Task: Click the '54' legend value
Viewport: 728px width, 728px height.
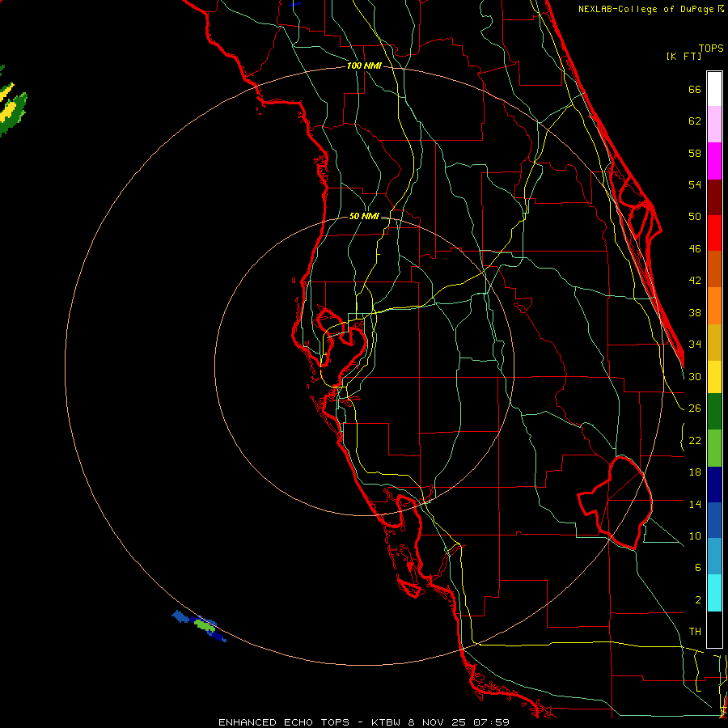Action: pos(695,184)
